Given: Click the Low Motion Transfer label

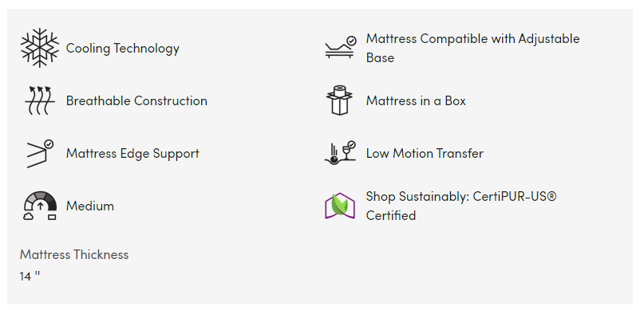Looking at the screenshot, I should click(x=425, y=153).
